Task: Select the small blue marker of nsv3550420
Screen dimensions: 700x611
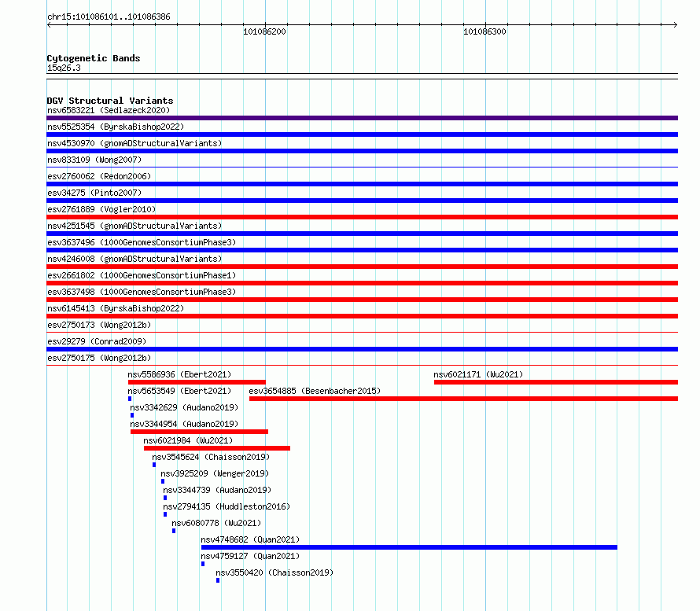Action: click(x=218, y=580)
